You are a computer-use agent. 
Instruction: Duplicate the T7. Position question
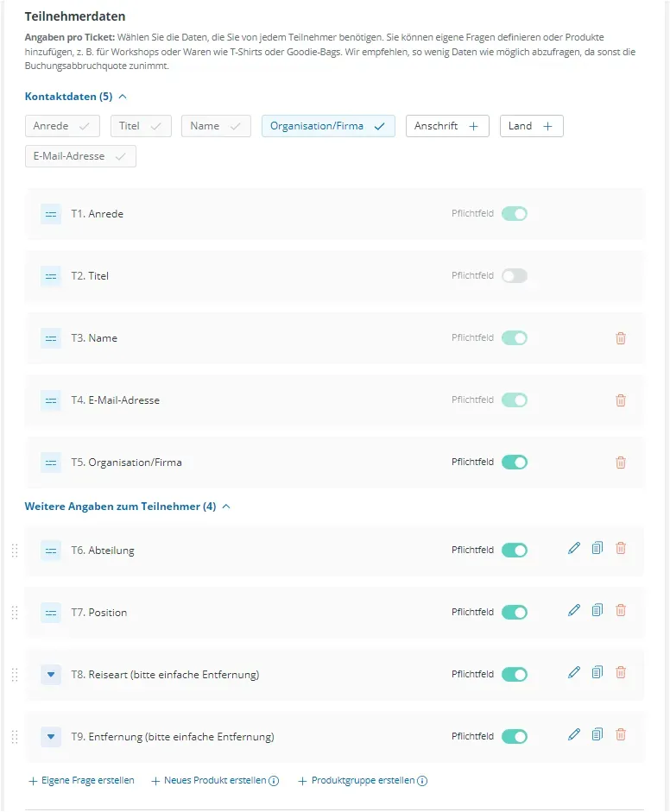(x=597, y=610)
